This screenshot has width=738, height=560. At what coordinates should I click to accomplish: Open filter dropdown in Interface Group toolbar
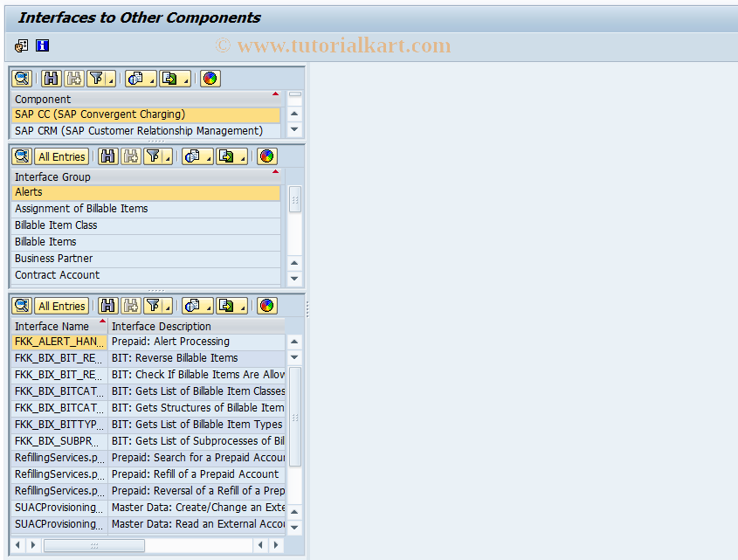click(168, 156)
